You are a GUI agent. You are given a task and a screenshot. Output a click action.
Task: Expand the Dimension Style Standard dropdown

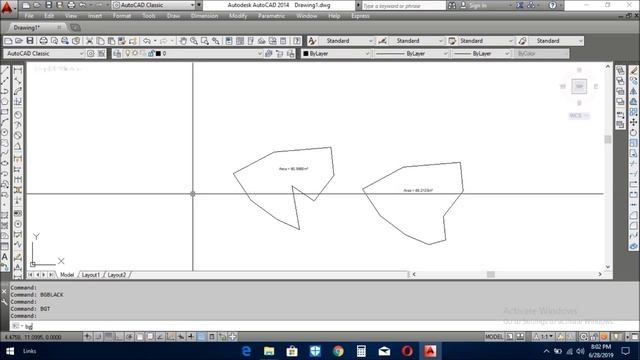pos(440,41)
